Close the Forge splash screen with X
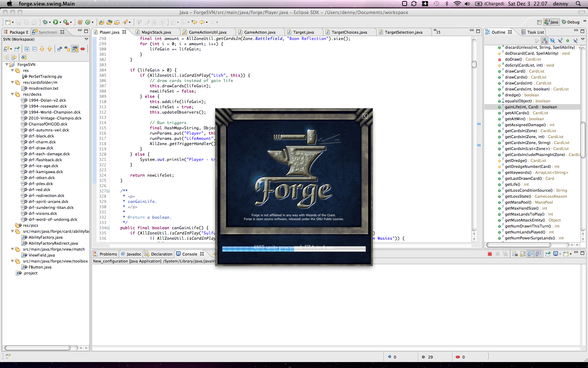Screen dimensions: 588x368 point(365,116)
